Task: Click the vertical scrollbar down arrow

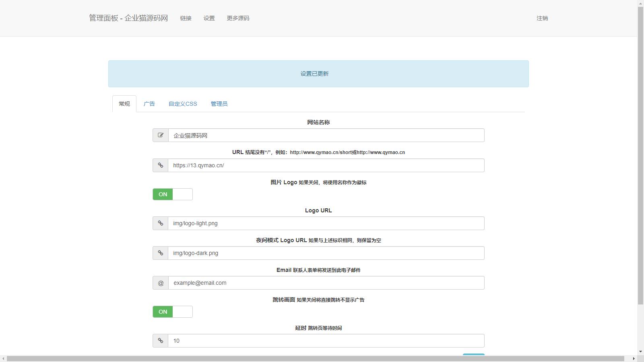Action: coord(640,352)
